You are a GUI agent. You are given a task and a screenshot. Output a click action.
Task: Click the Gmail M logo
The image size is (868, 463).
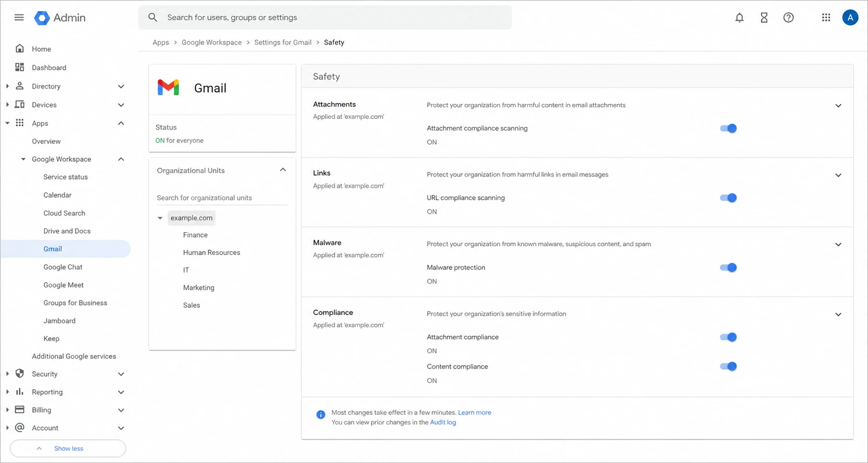click(x=168, y=87)
